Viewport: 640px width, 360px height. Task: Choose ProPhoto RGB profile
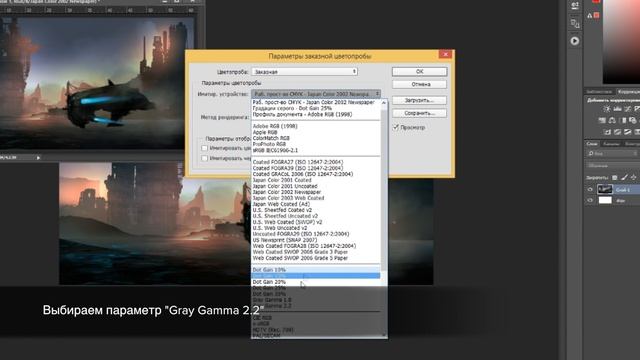[x=316, y=144]
